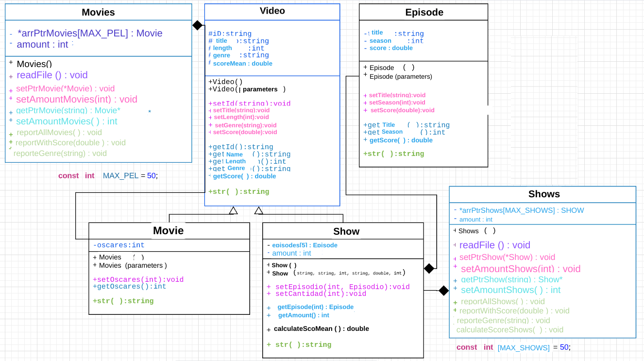
Task: Select 'scoreMean : double' attribute in Video
Action: pyautogui.click(x=242, y=64)
